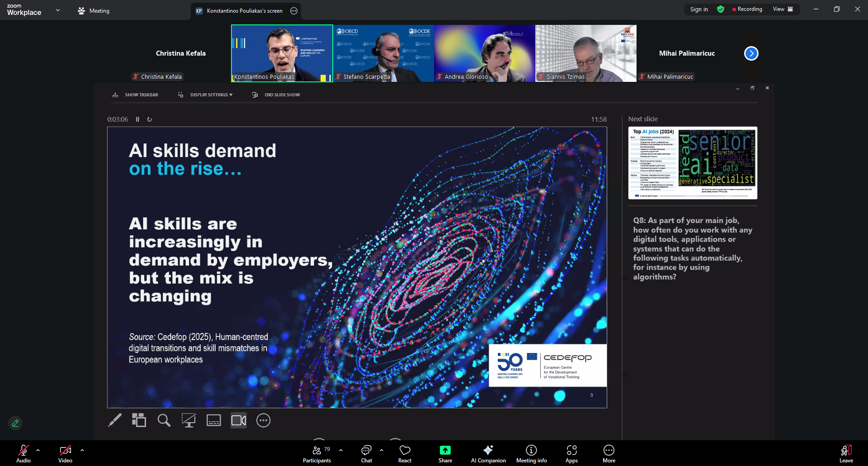Open the AI Companion panel
The height and width of the screenshot is (466, 868).
[x=488, y=453]
